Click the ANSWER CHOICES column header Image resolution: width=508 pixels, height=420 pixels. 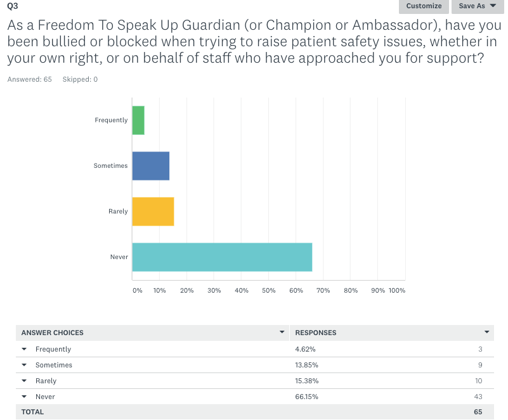pyautogui.click(x=52, y=333)
